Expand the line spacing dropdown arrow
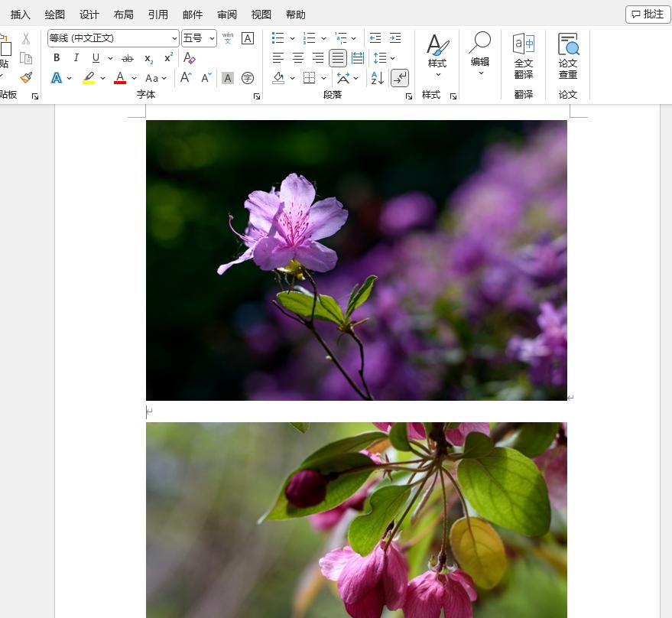Screen dimensions: 672x618 click(x=393, y=58)
